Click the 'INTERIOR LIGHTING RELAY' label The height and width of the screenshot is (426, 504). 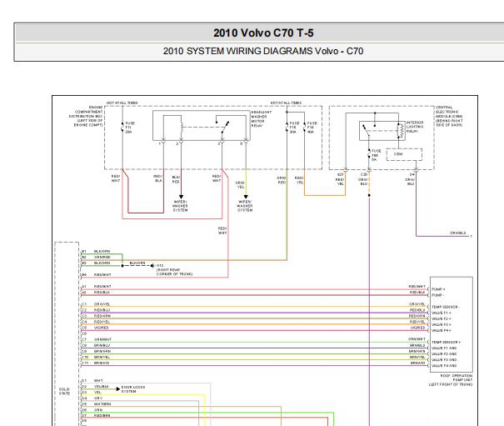[415, 127]
